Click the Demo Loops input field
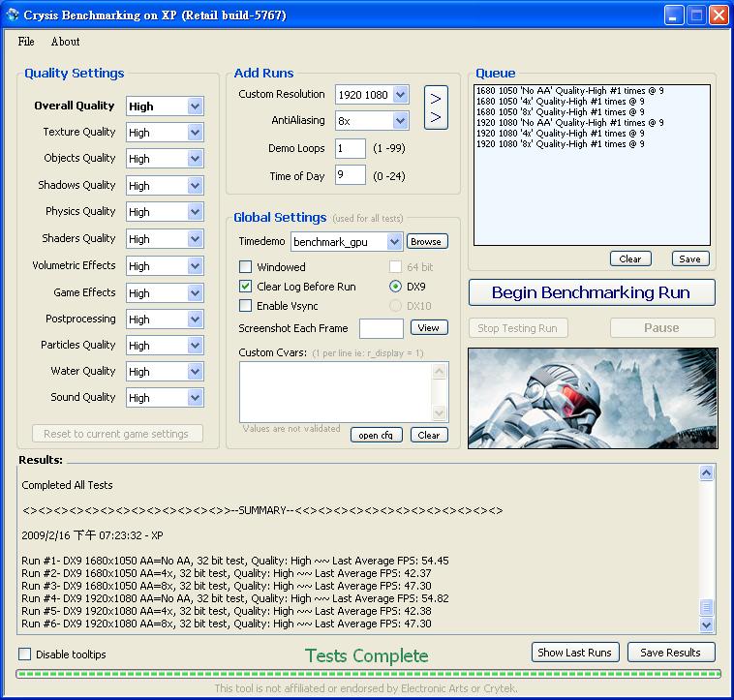Image resolution: width=734 pixels, height=700 pixels. 350,148
